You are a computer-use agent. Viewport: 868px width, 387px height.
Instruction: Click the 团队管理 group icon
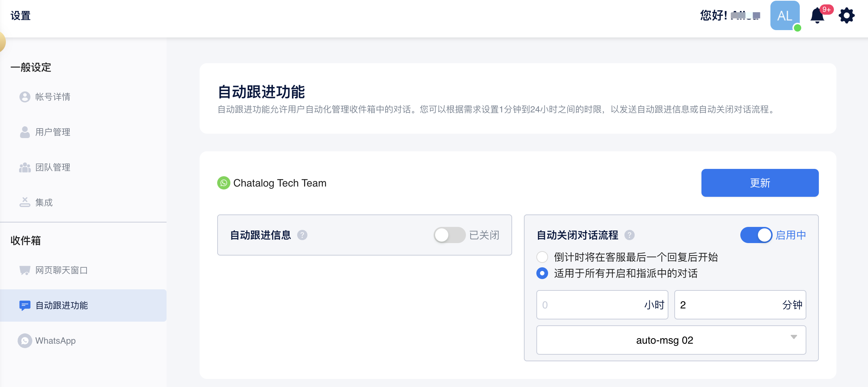pos(25,167)
